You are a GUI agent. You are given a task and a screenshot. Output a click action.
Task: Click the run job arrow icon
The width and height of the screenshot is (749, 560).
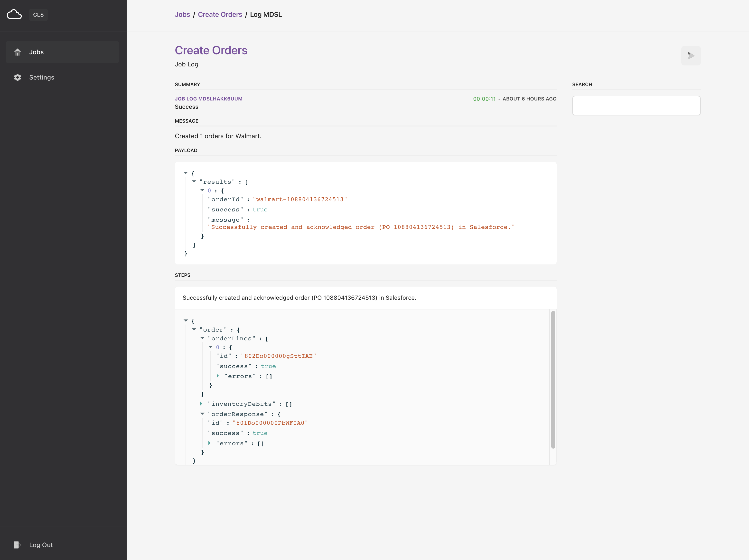point(691,55)
